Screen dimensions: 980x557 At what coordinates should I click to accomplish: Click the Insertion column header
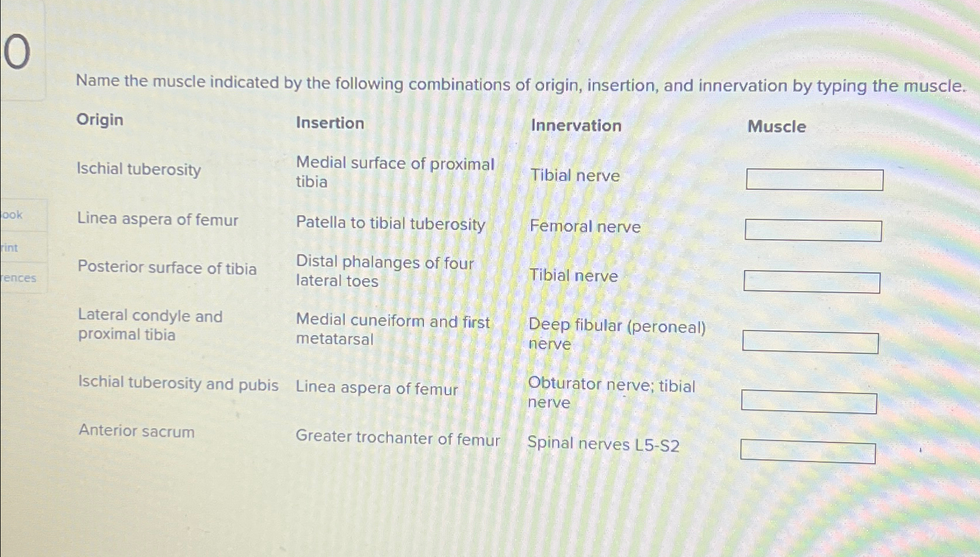[x=329, y=123]
